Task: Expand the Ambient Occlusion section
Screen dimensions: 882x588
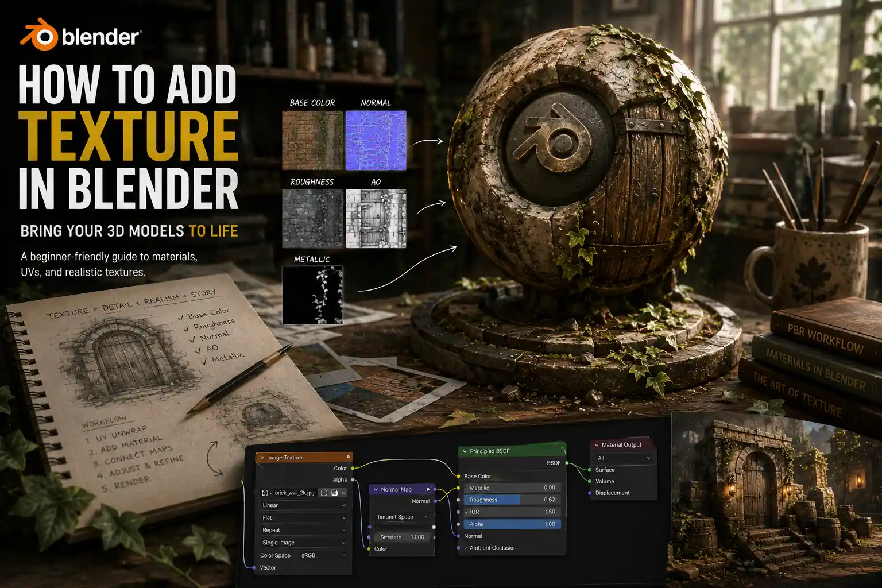Action: 466,548
